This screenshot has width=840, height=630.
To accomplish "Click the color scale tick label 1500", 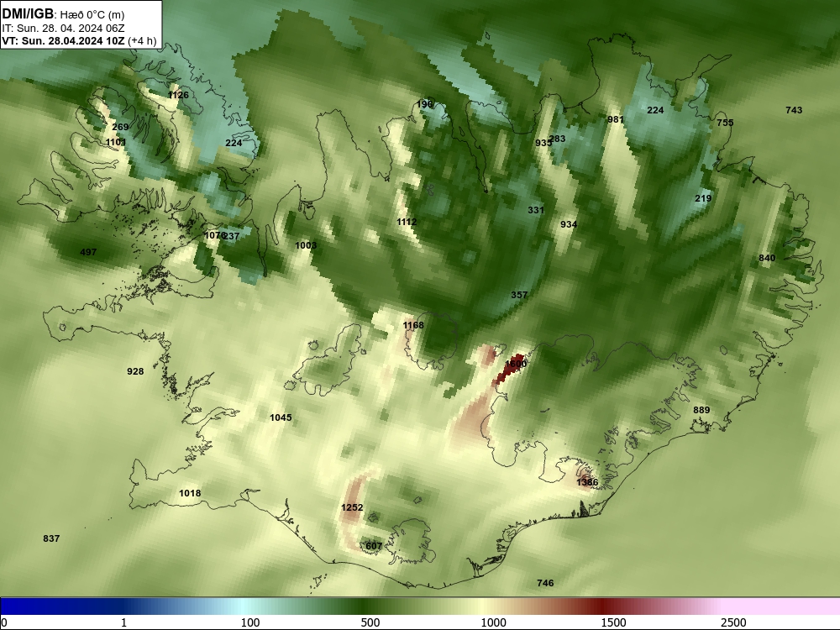I will pos(613,622).
